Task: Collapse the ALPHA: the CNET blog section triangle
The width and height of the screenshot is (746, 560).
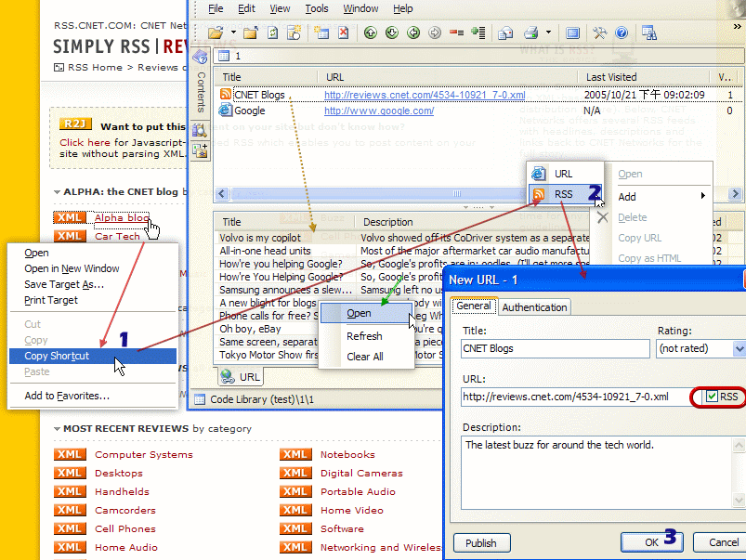Action: pyautogui.click(x=57, y=192)
